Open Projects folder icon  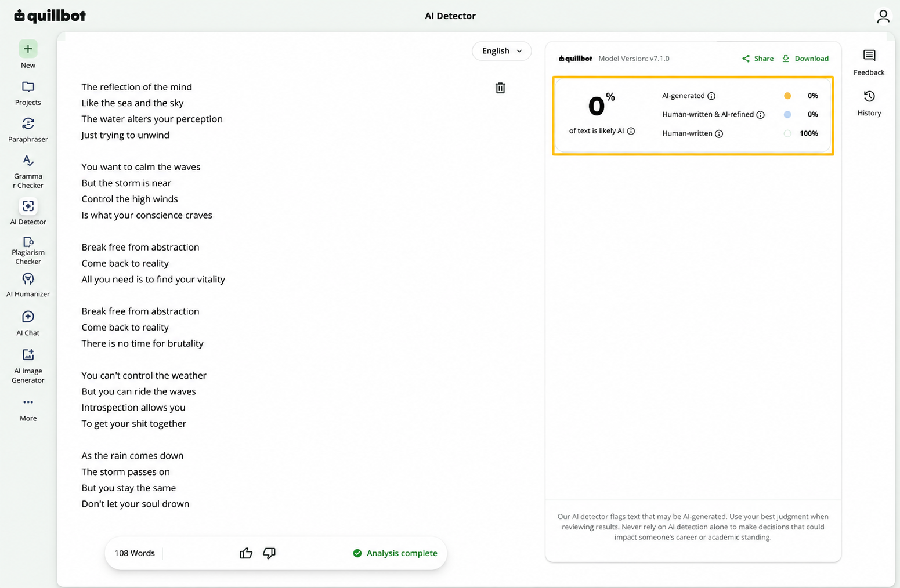(28, 87)
